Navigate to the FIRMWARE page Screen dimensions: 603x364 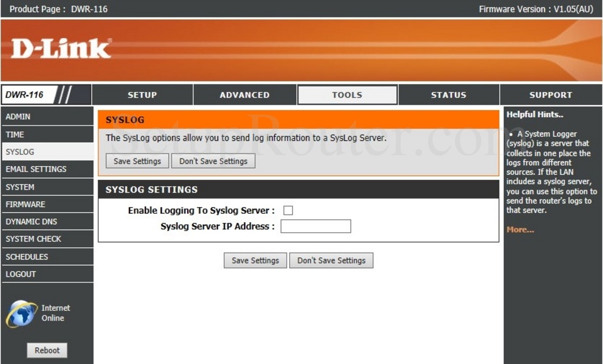pos(47,204)
